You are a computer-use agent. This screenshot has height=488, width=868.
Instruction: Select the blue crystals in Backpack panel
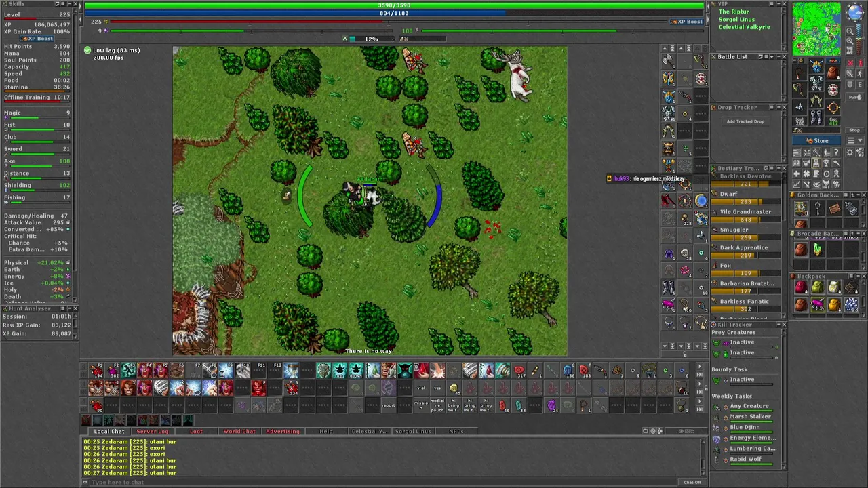pos(851,304)
